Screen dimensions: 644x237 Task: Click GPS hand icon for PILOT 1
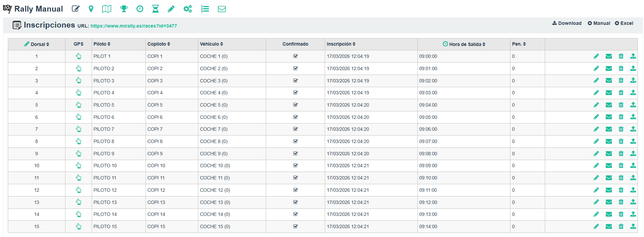[78, 56]
